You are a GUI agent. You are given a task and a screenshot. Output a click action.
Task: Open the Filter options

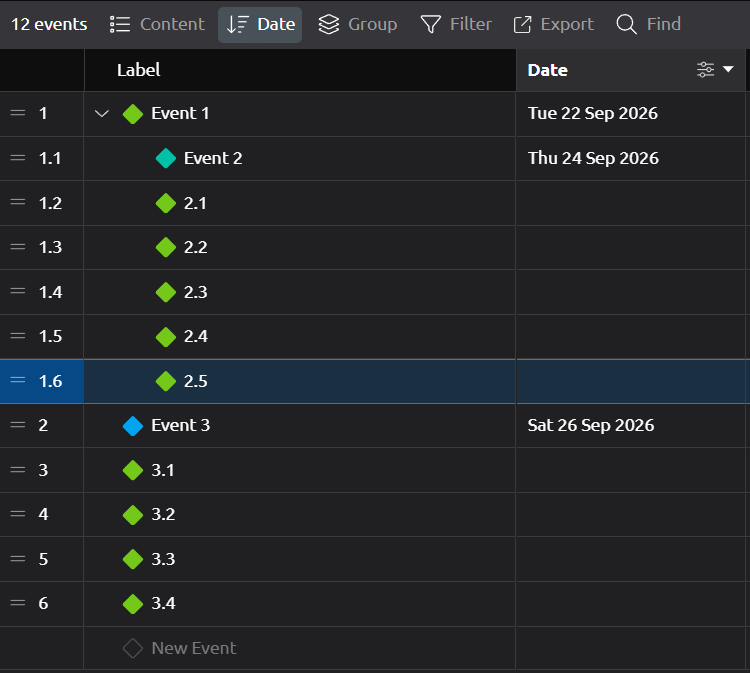point(455,24)
